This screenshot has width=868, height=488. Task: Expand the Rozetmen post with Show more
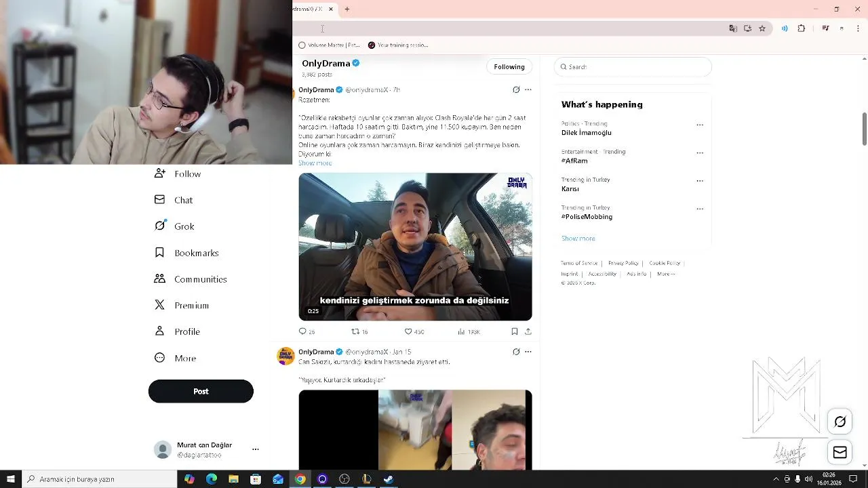(x=315, y=163)
